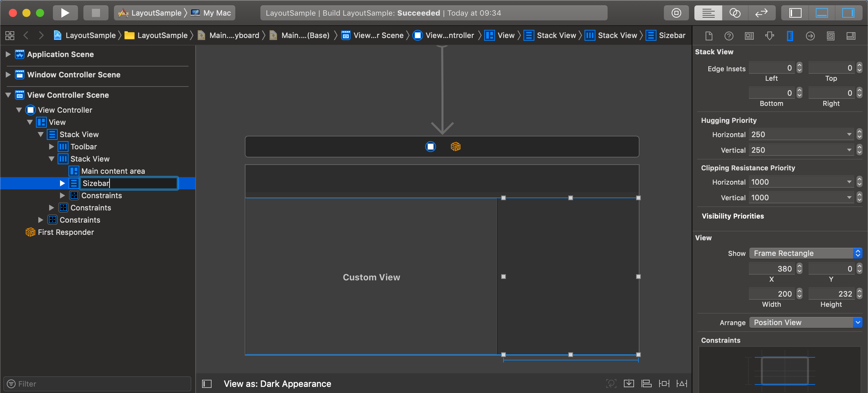The width and height of the screenshot is (868, 393).
Task: Open the Connections inspector arrow icon
Action: click(x=810, y=36)
